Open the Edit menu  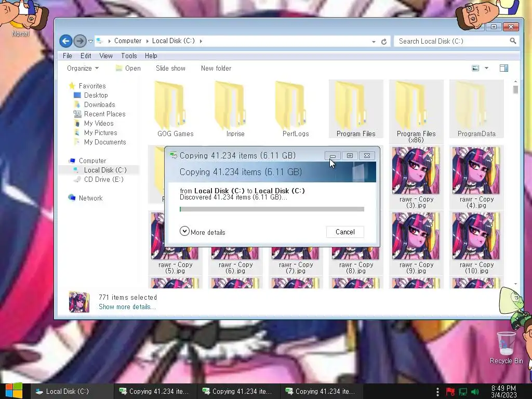click(x=86, y=56)
